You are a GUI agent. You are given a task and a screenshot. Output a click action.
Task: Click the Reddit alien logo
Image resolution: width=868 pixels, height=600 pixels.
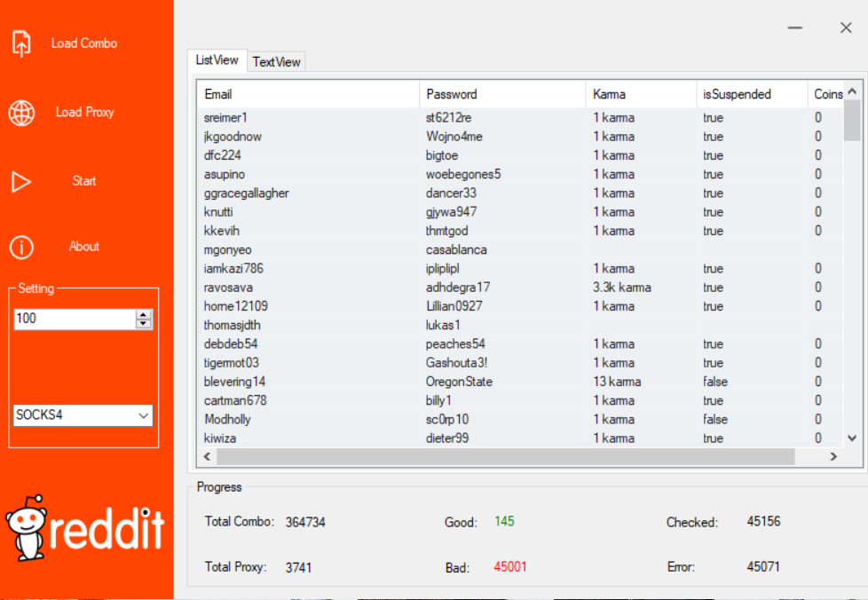pyautogui.click(x=27, y=527)
